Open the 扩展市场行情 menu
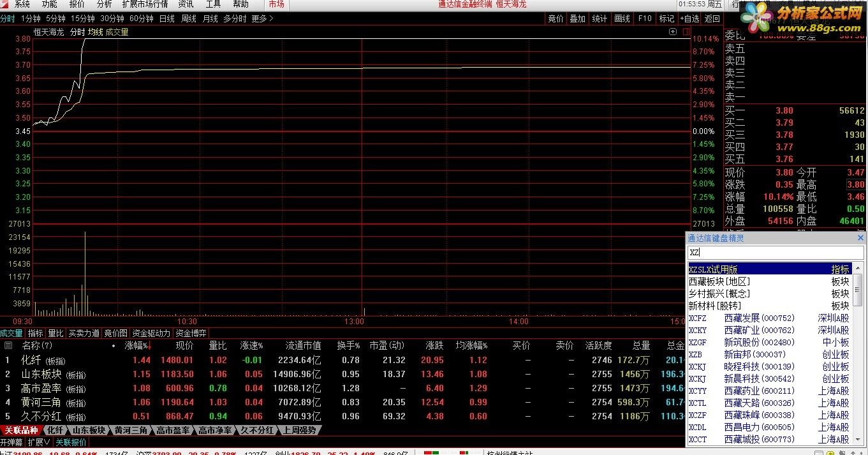Image resolution: width=868 pixels, height=455 pixels. point(145,4)
